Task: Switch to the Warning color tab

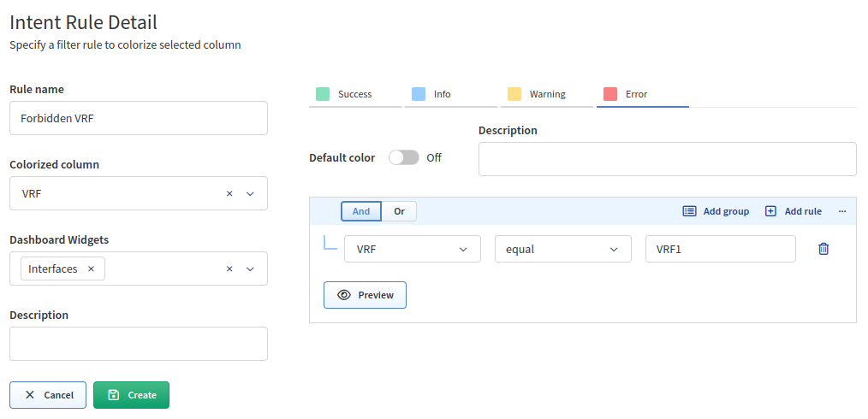Action: [546, 94]
